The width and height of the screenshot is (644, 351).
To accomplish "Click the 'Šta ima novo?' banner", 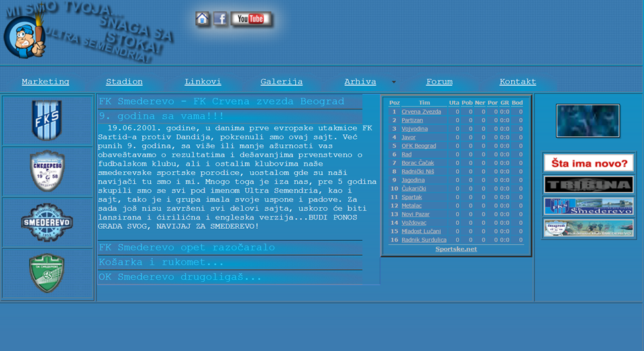I will [588, 162].
